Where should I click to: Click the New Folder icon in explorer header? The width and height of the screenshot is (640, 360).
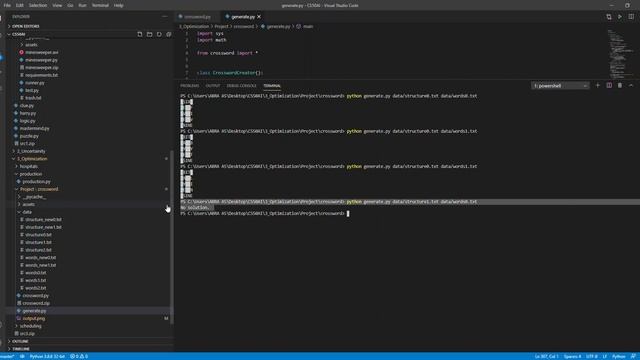(149, 34)
